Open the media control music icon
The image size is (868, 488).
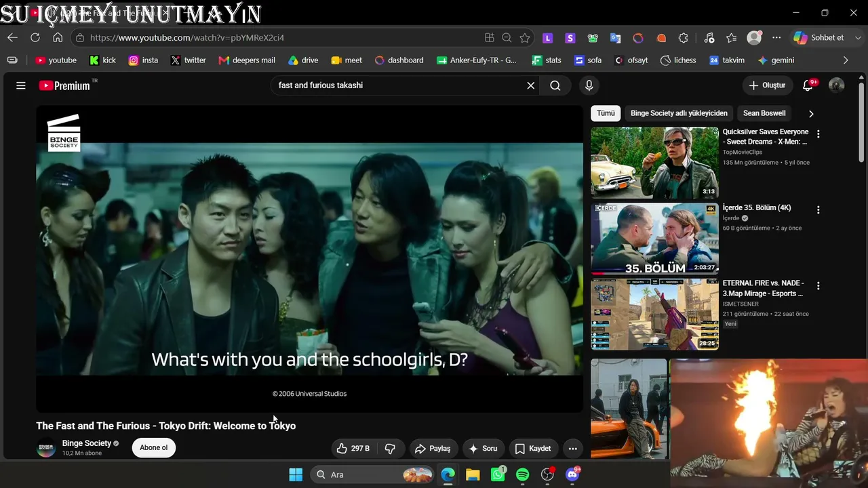pos(709,38)
